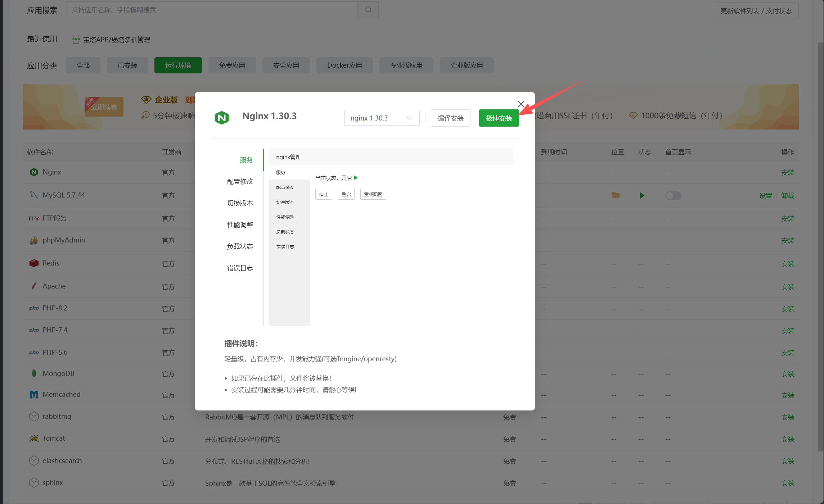
Task: Click 更新软件列表 / 支付状态 button
Action: (x=756, y=11)
